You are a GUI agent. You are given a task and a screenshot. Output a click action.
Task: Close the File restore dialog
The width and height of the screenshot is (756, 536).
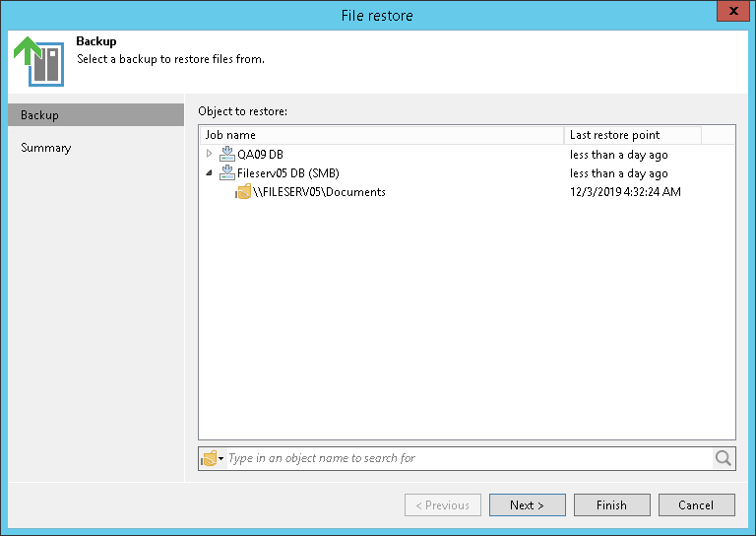pyautogui.click(x=733, y=11)
